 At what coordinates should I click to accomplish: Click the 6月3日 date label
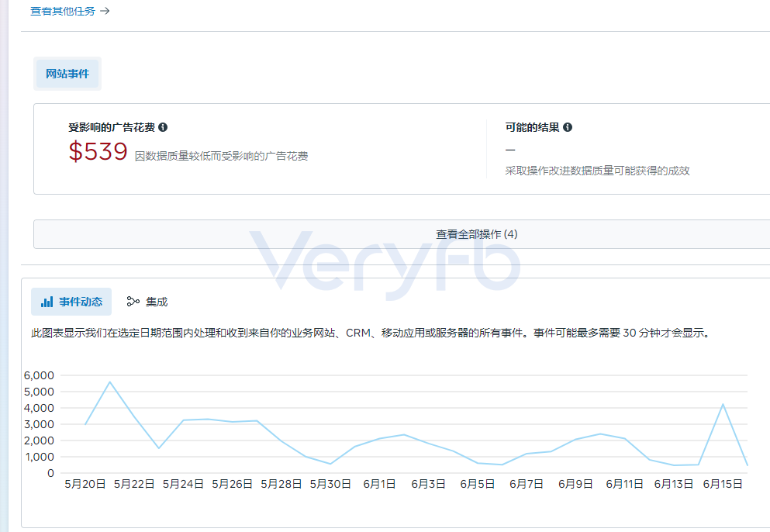click(x=428, y=485)
